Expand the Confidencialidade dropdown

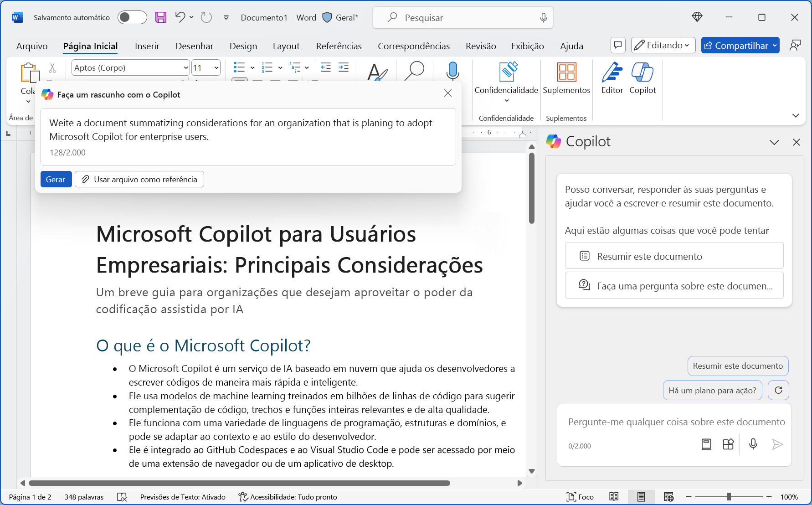[x=506, y=101]
